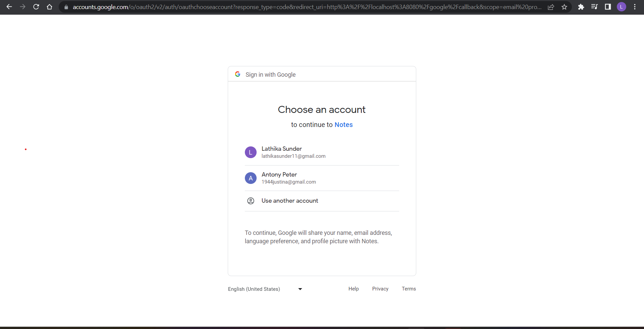The width and height of the screenshot is (644, 329).
Task: Click the padlock icon in the address bar
Action: (66, 7)
